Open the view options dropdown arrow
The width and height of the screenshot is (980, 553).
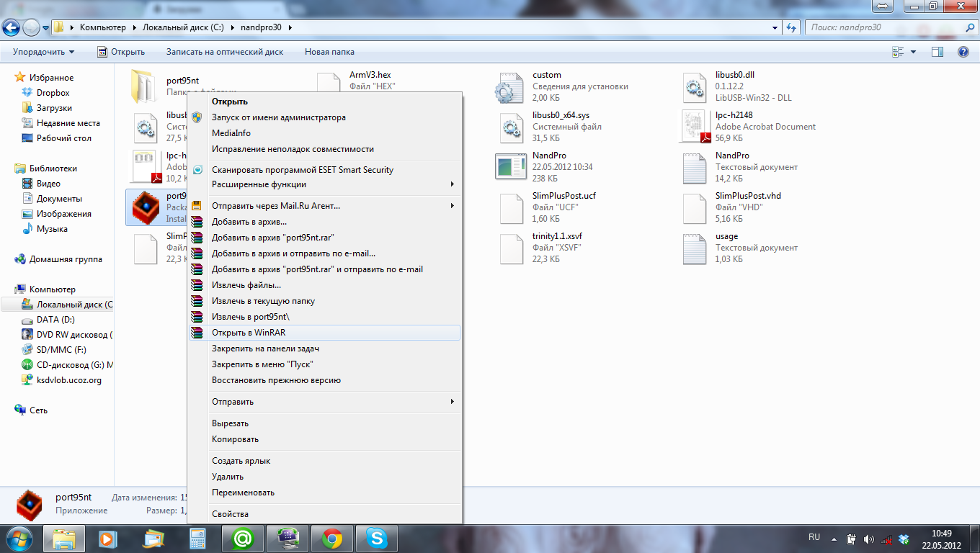914,52
